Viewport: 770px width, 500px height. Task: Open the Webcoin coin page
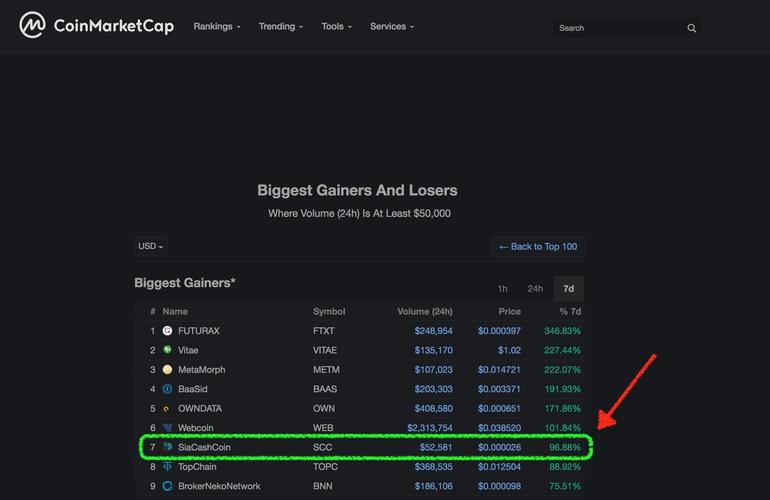click(x=196, y=428)
